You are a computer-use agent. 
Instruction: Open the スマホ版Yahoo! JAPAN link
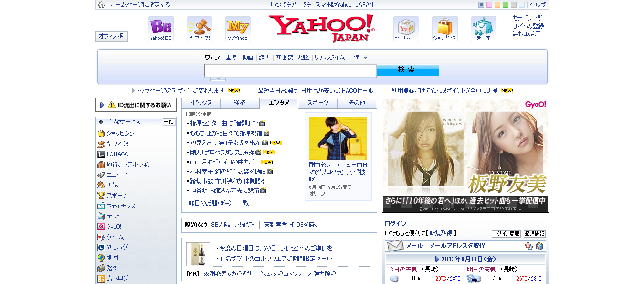pos(344,5)
